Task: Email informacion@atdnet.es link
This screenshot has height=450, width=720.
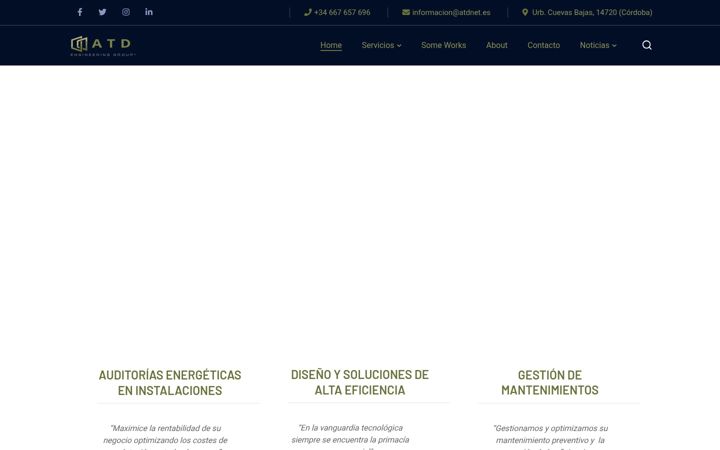Action: point(451,12)
